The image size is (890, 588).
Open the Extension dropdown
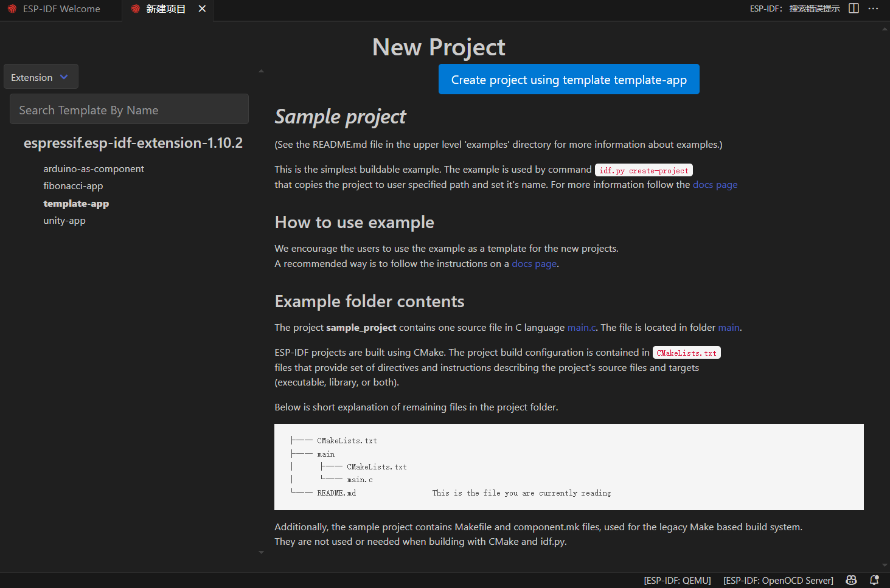(x=41, y=77)
